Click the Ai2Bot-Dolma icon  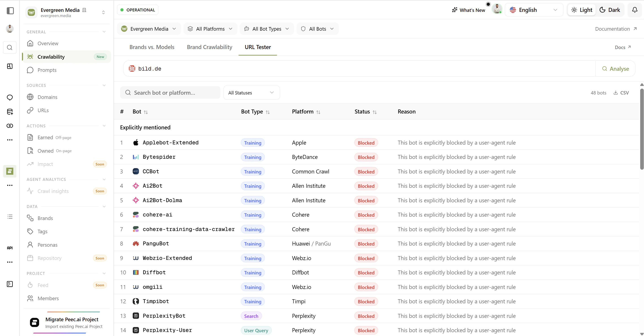pos(136,200)
